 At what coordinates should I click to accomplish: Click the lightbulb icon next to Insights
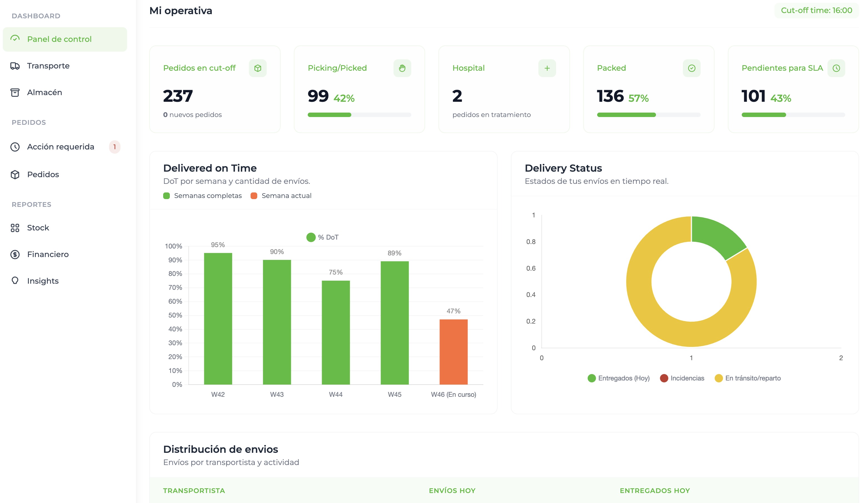click(15, 281)
